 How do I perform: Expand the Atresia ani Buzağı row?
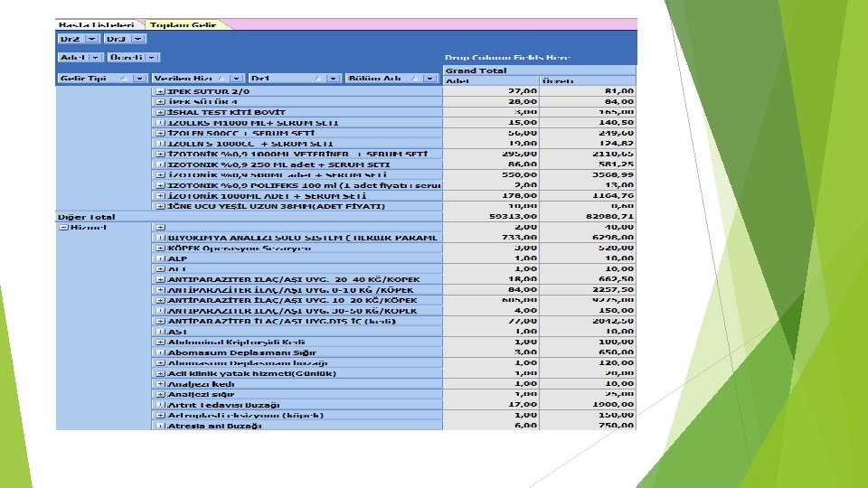tap(160, 426)
